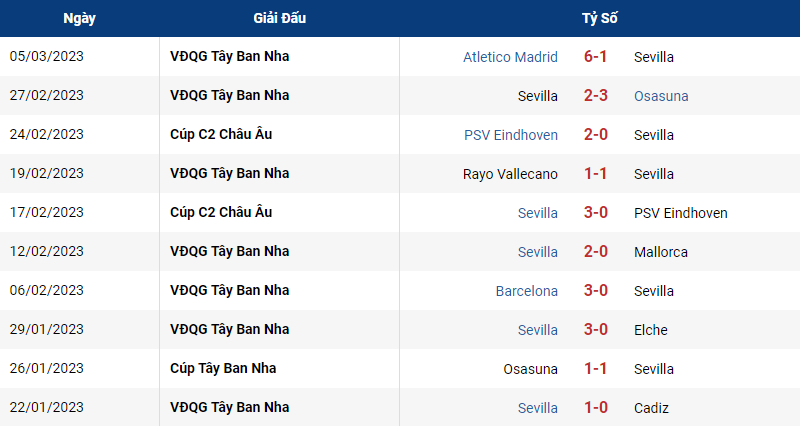Image resolution: width=801 pixels, height=426 pixels.
Task: Open the Osasuna link in 27/02/2023 row
Action: (x=661, y=96)
